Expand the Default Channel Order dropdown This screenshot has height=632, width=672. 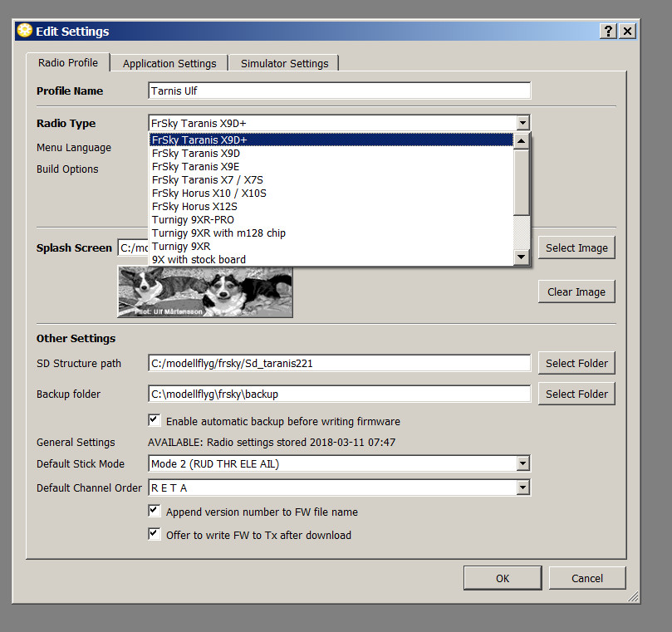click(522, 487)
